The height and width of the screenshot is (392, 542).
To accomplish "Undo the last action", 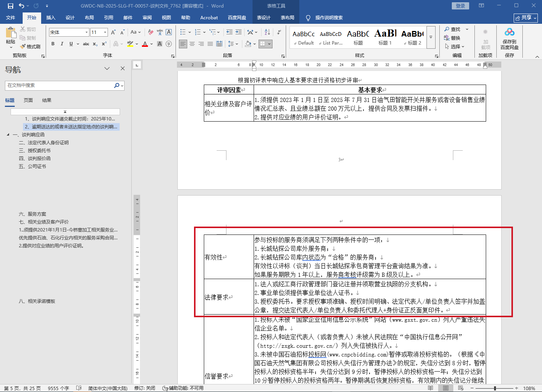I will coord(22,6).
